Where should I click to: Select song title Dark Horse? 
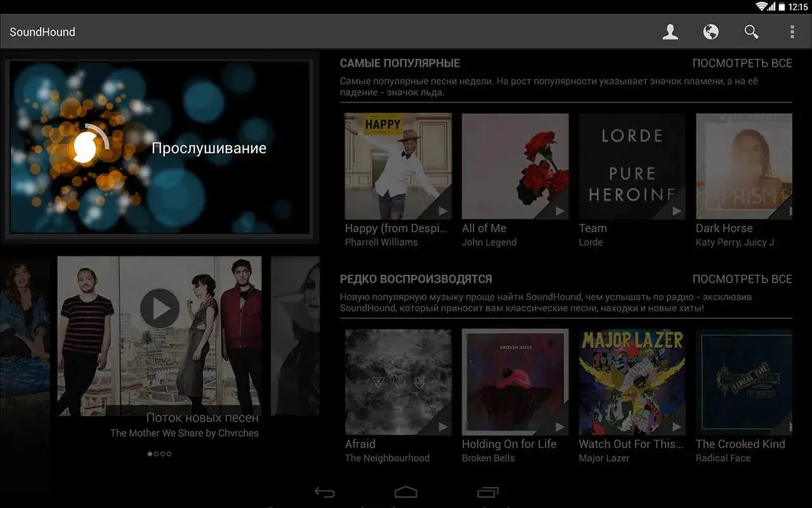coord(724,229)
